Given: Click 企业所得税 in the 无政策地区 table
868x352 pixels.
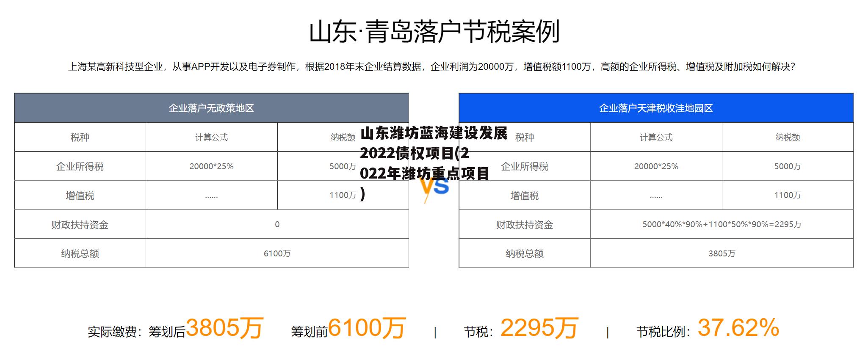Looking at the screenshot, I should (x=80, y=166).
